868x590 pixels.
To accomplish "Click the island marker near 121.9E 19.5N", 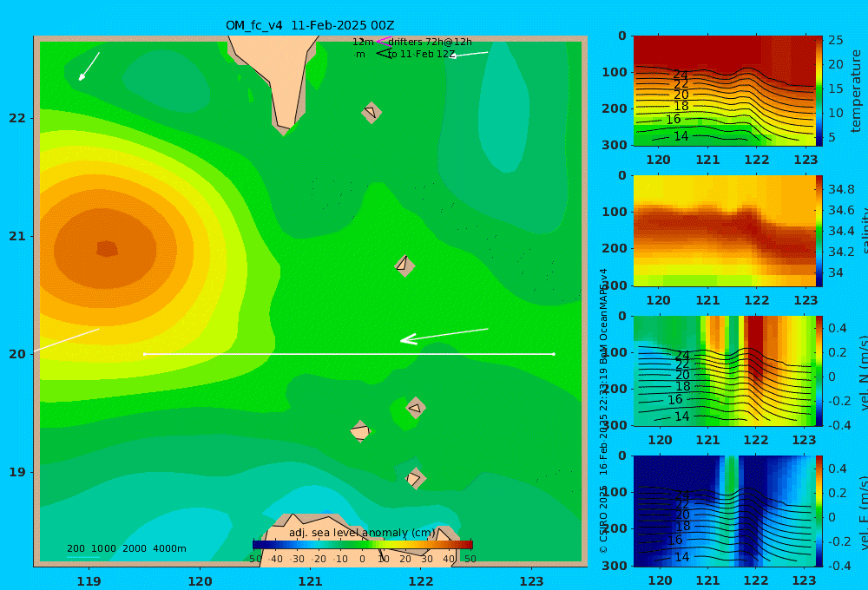I will [415, 408].
